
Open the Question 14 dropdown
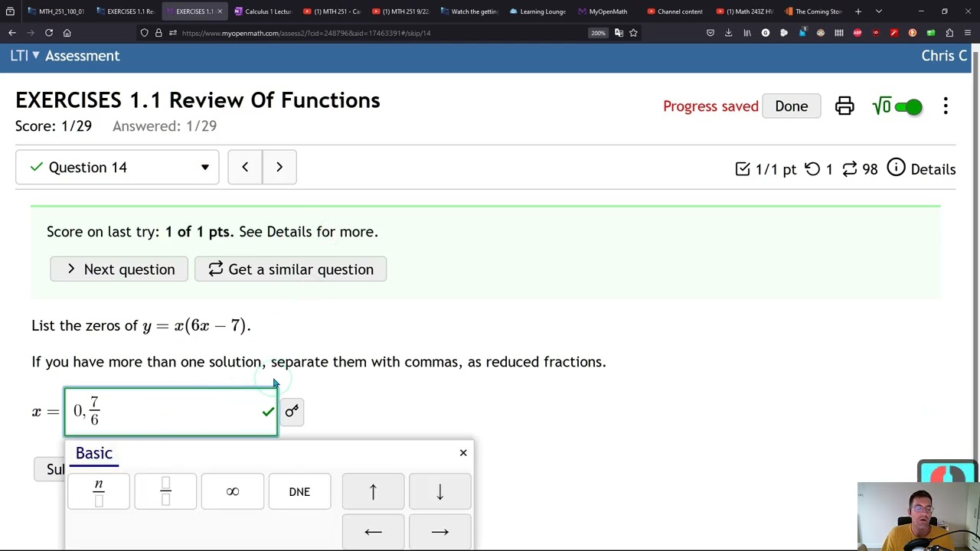[x=117, y=167]
